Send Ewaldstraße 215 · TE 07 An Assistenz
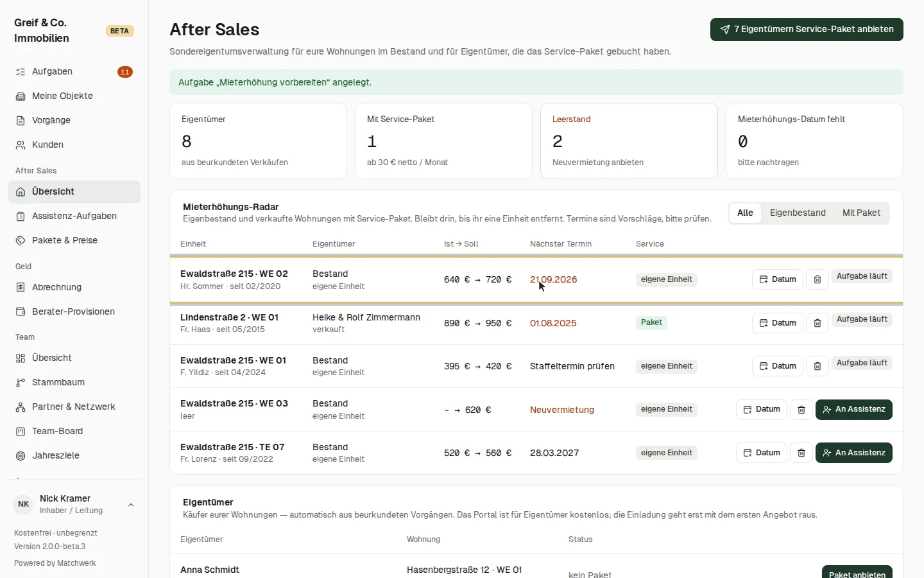Screen dimensions: 924x578 [x=853, y=453]
